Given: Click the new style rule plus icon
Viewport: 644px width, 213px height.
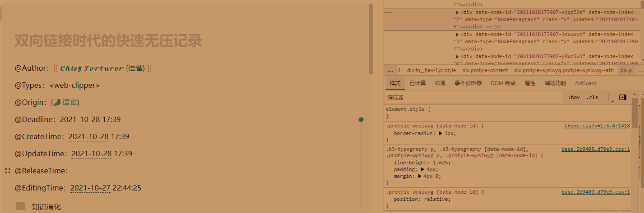Looking at the screenshot, I should click(608, 97).
